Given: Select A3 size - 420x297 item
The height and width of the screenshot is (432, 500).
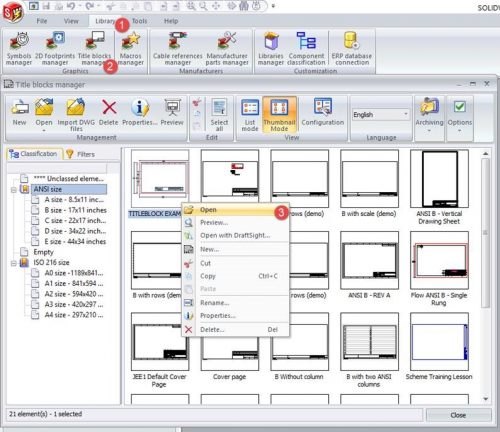Looking at the screenshot, I should [x=74, y=304].
